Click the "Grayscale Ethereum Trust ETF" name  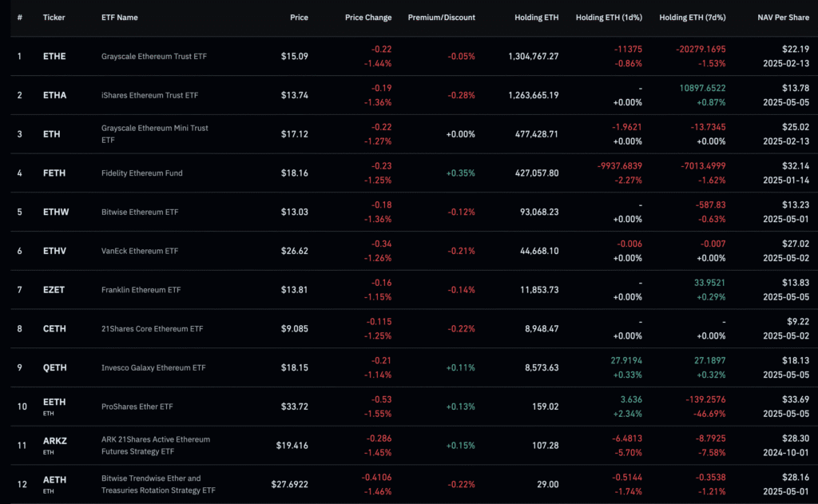[x=154, y=57]
